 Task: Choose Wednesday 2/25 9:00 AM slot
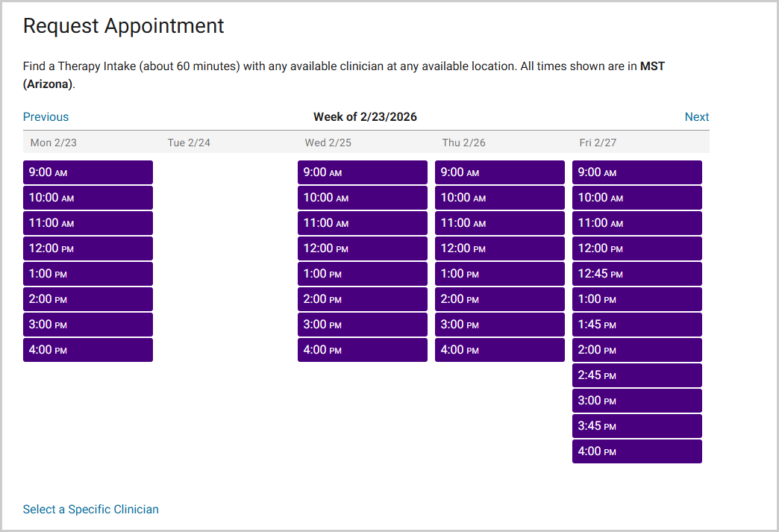click(363, 172)
